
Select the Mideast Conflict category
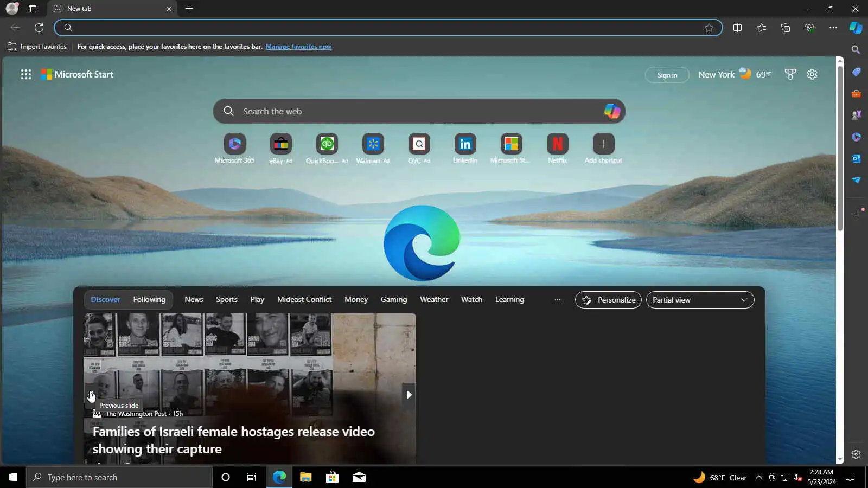(x=304, y=299)
